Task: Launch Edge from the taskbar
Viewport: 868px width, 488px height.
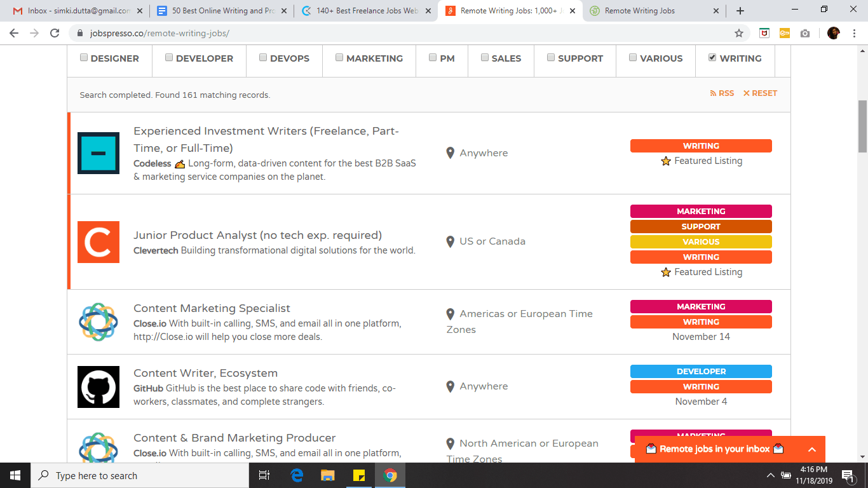Action: point(297,475)
